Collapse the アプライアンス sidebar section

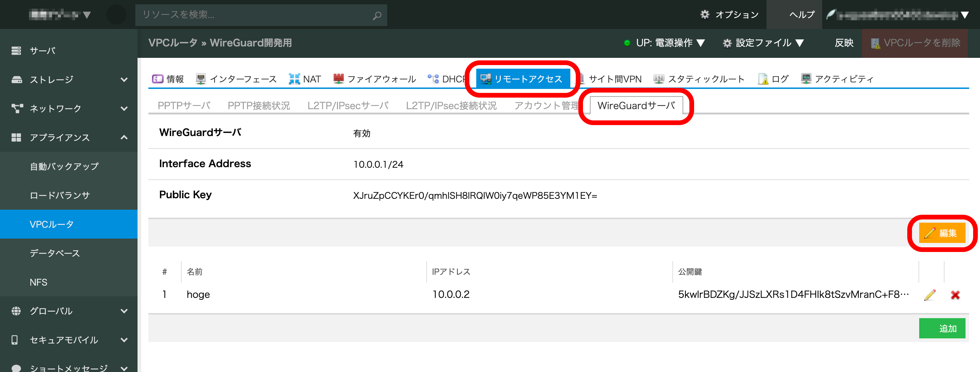point(124,137)
